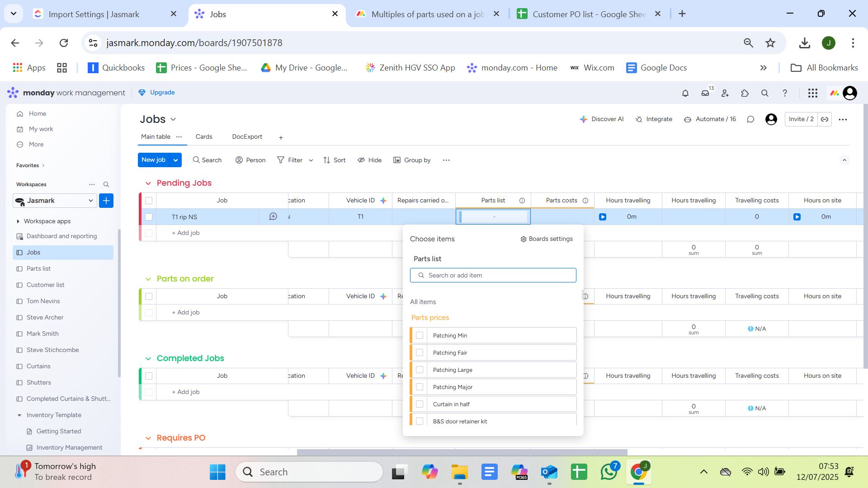This screenshot has height=488, width=868.
Task: Open the conversation bubble on T1 rip NS
Action: (273, 217)
